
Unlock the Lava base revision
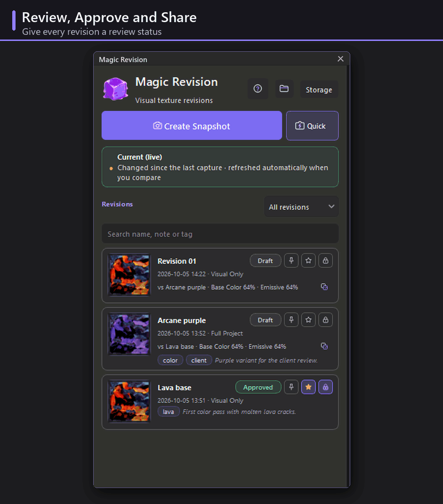326,387
